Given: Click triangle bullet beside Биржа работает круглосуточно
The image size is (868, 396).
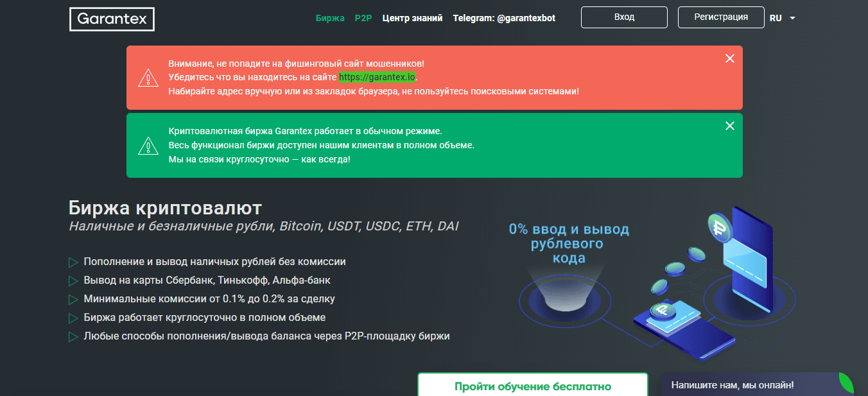Looking at the screenshot, I should [73, 318].
